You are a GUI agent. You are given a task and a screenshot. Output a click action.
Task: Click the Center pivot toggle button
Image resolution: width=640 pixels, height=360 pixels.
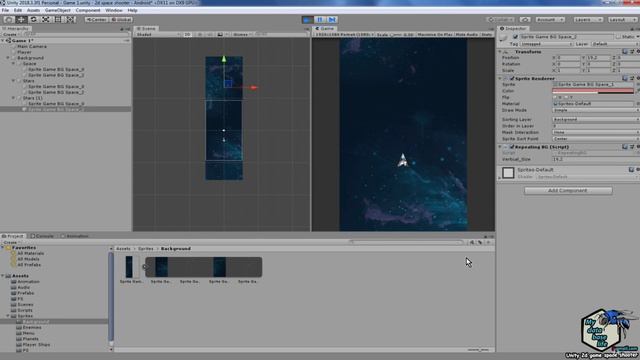(96, 19)
